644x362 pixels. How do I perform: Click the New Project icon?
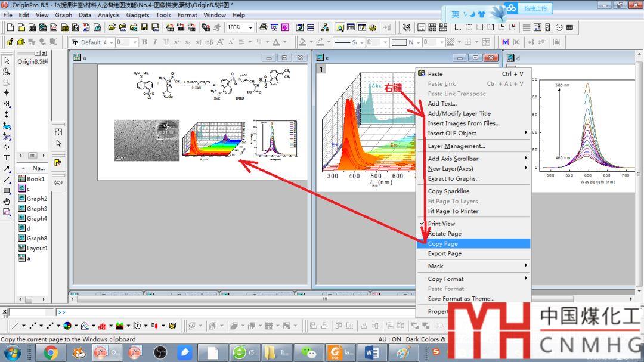tap(10, 27)
